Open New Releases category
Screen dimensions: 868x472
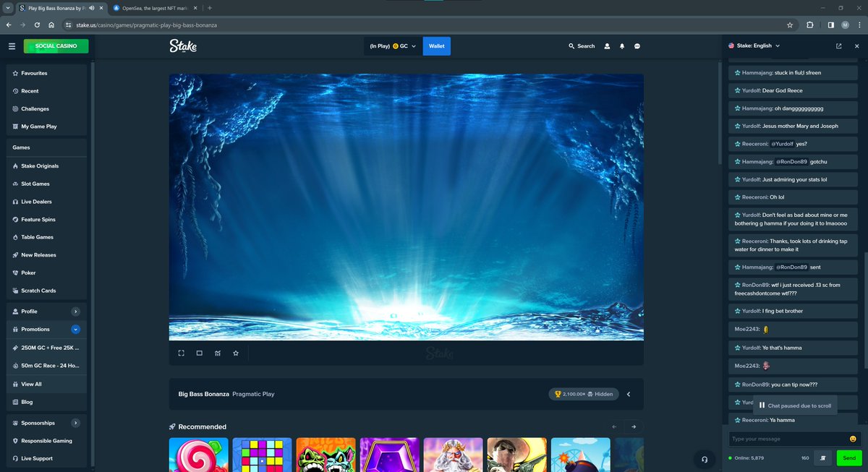pyautogui.click(x=47, y=255)
